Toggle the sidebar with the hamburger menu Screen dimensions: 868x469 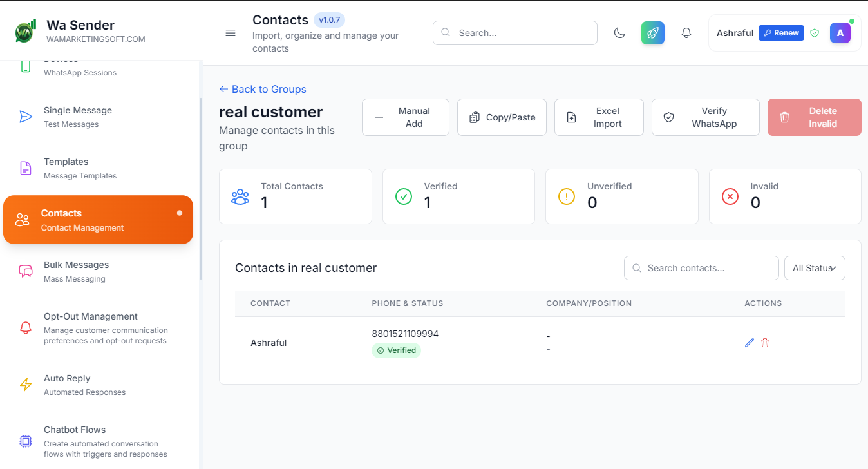(x=231, y=33)
